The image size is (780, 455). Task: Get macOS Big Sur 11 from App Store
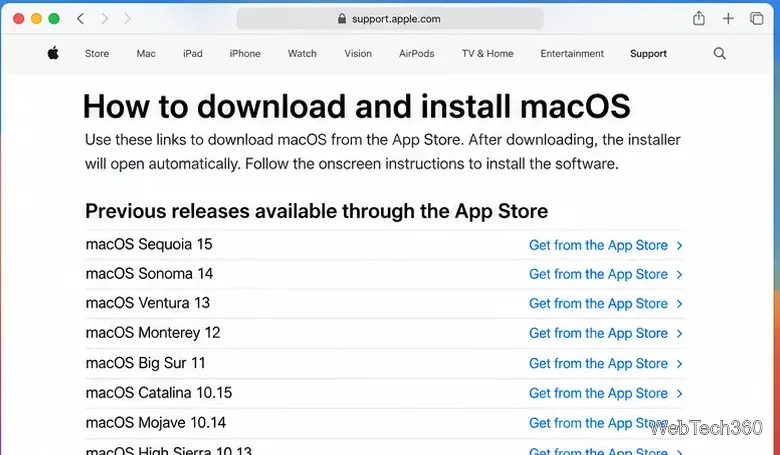598,364
